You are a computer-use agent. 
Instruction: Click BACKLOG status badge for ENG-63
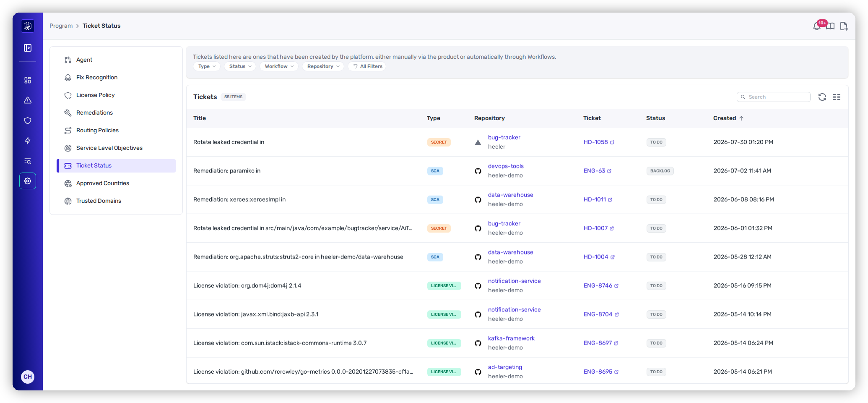(660, 171)
